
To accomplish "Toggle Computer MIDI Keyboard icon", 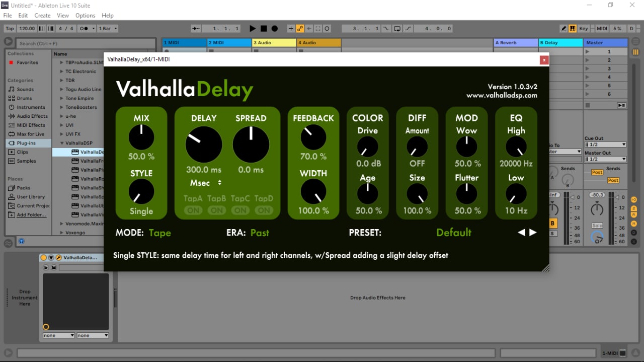I will (x=573, y=29).
